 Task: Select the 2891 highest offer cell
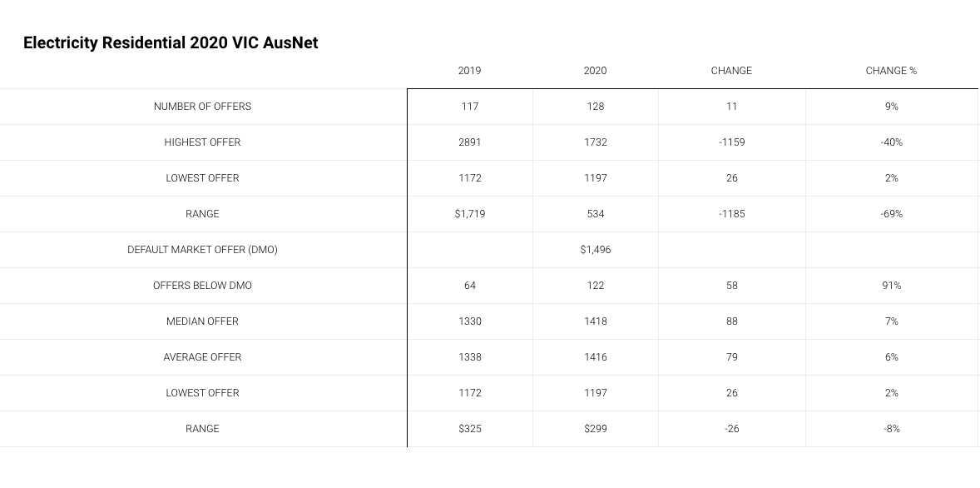pyautogui.click(x=470, y=142)
